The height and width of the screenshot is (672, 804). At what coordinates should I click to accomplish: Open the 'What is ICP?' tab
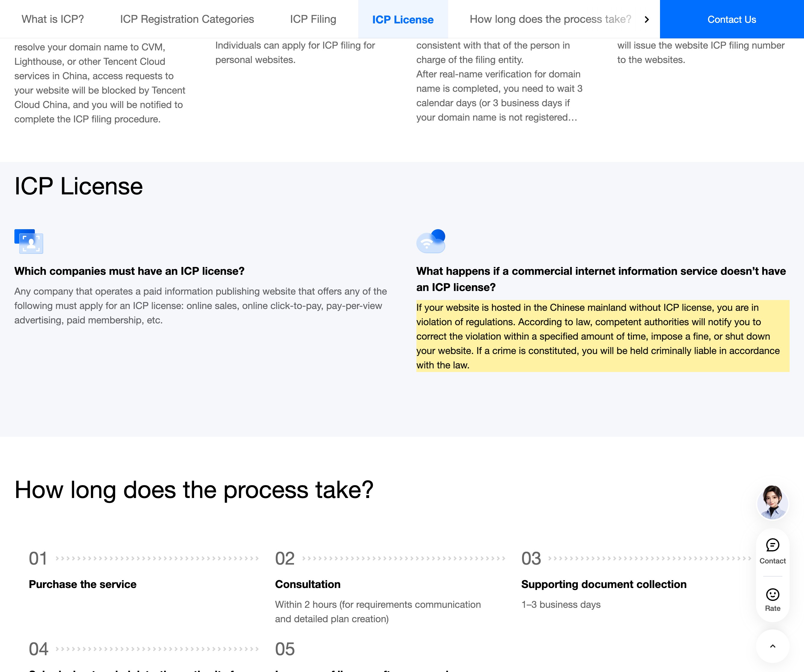coord(52,19)
